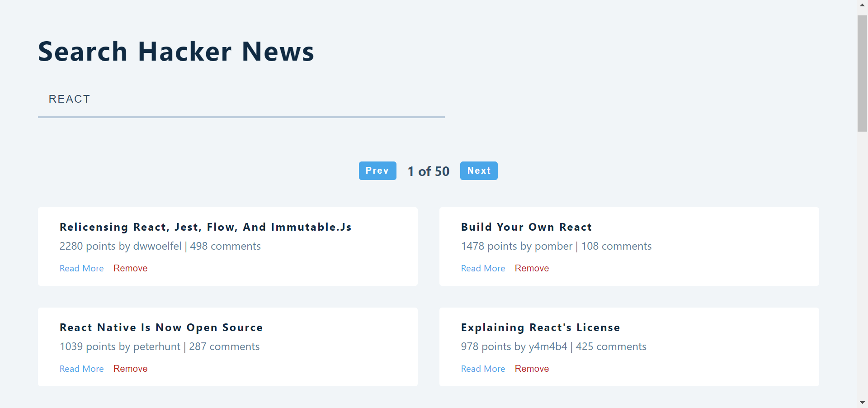The height and width of the screenshot is (408, 868).
Task: Click the scrollbar up arrow
Action: tap(862, 5)
